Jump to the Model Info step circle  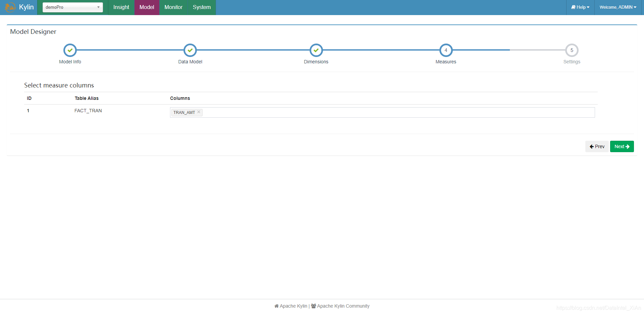[x=70, y=50]
